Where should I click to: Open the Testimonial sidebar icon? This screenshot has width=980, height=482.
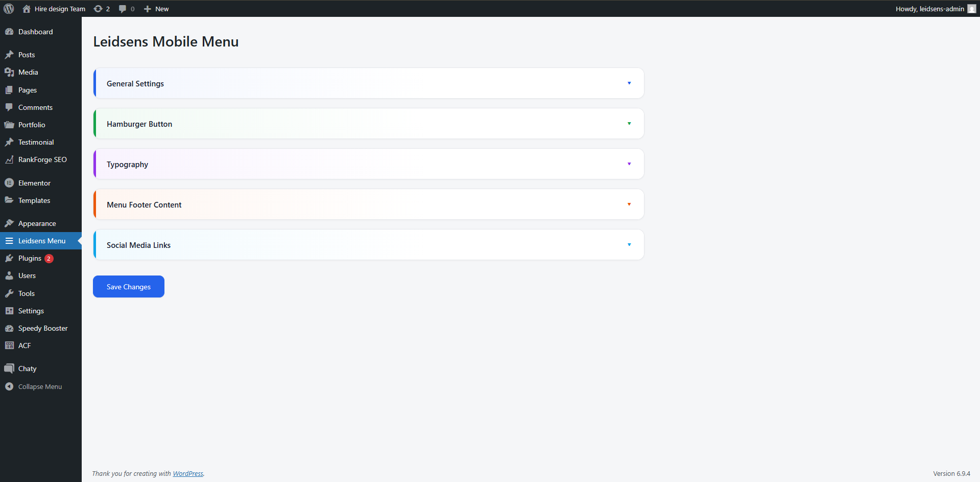tap(10, 142)
